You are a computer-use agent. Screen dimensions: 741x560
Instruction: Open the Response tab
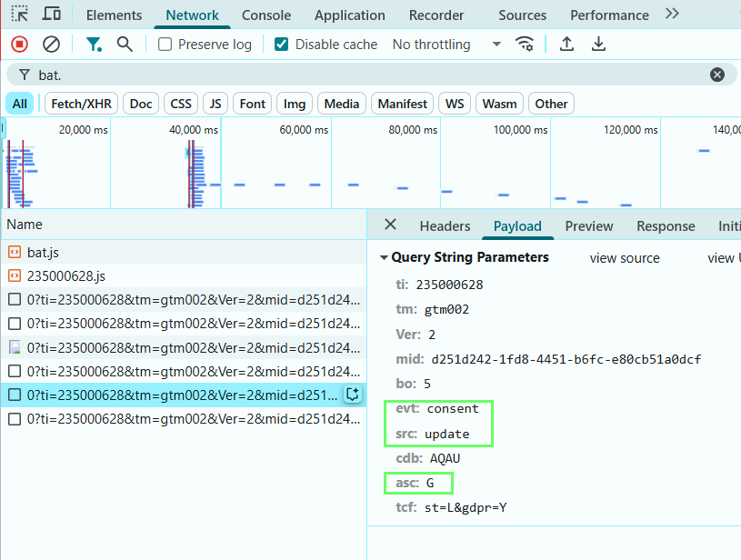666,225
